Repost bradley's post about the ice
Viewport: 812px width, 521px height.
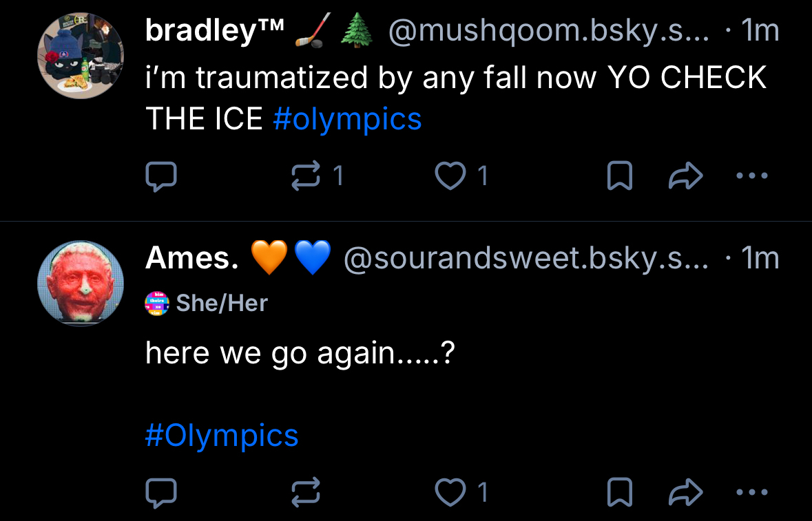[306, 177]
